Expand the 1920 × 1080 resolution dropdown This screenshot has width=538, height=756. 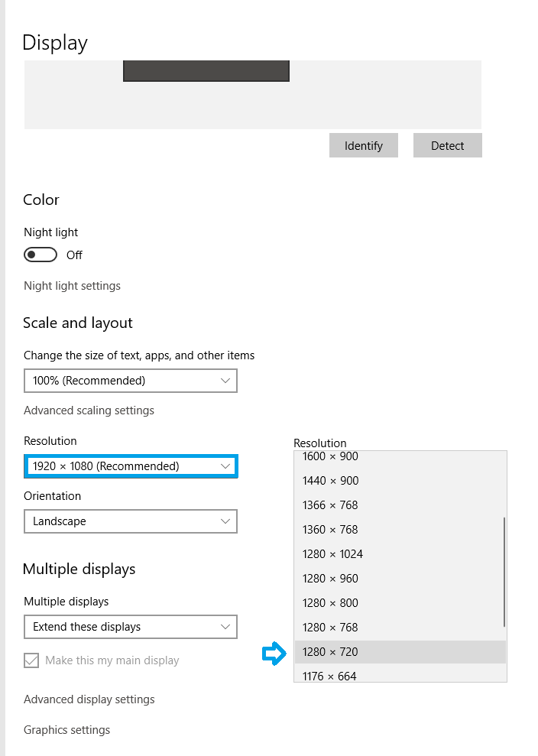point(131,466)
